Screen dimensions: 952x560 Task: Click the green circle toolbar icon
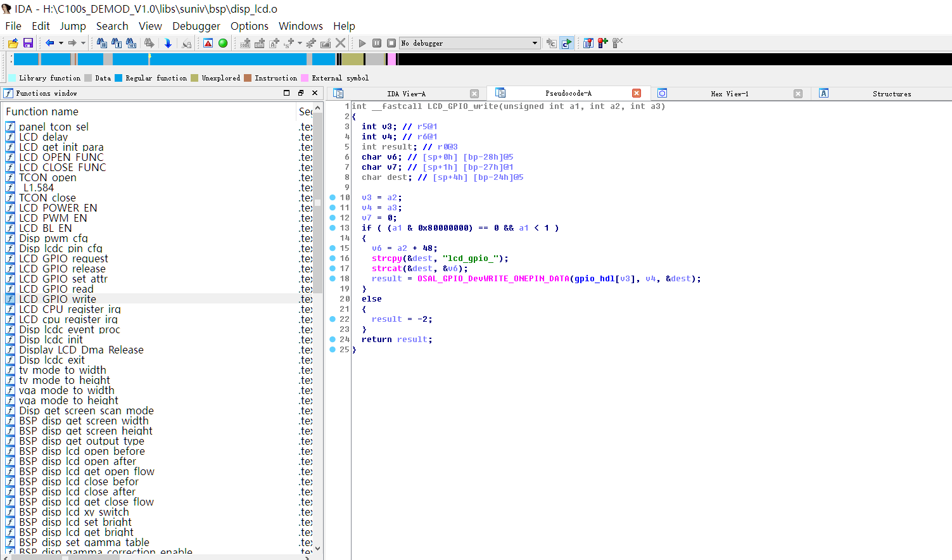(x=223, y=43)
